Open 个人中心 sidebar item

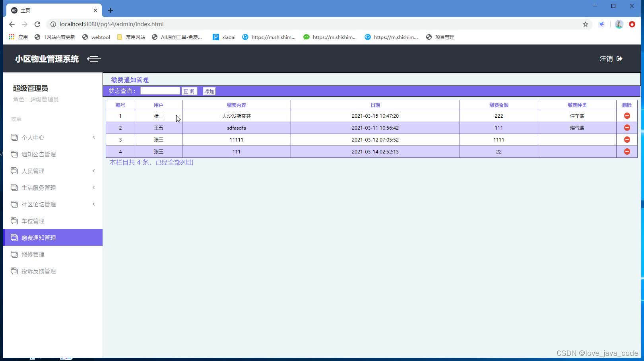pos(53,138)
